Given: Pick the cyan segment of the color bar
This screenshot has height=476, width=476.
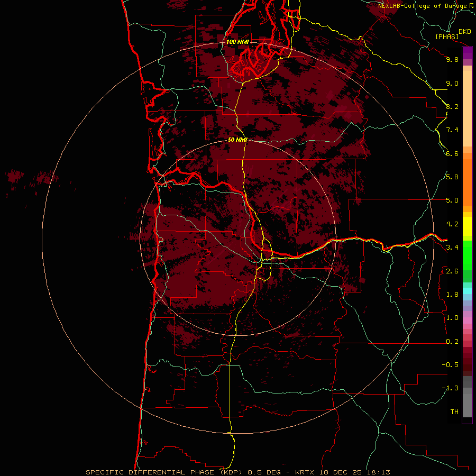Looking at the screenshot, I should [x=467, y=290].
